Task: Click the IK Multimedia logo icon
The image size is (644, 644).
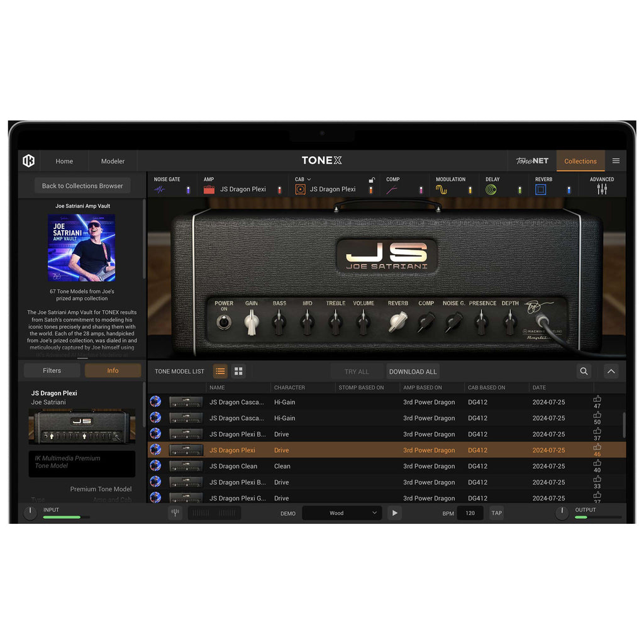Action: (29, 160)
